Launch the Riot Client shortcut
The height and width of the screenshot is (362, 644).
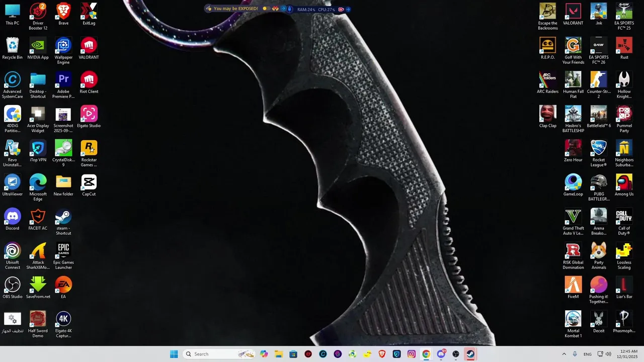click(89, 83)
